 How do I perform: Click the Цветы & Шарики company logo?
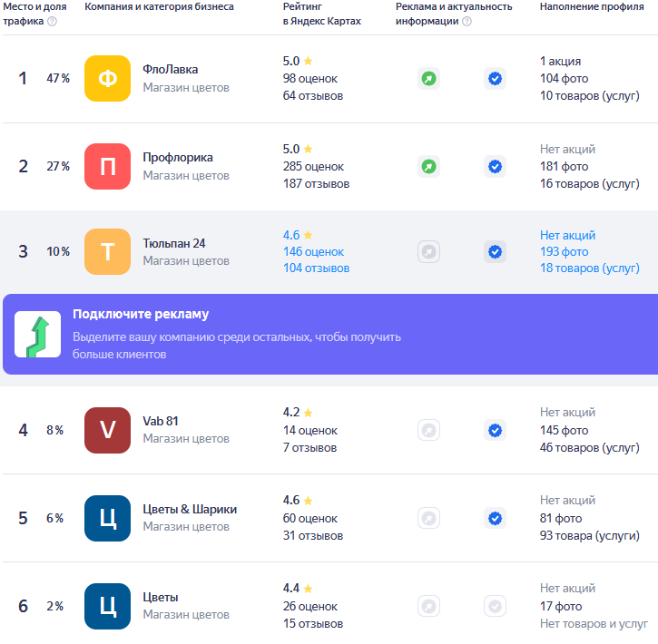click(107, 518)
